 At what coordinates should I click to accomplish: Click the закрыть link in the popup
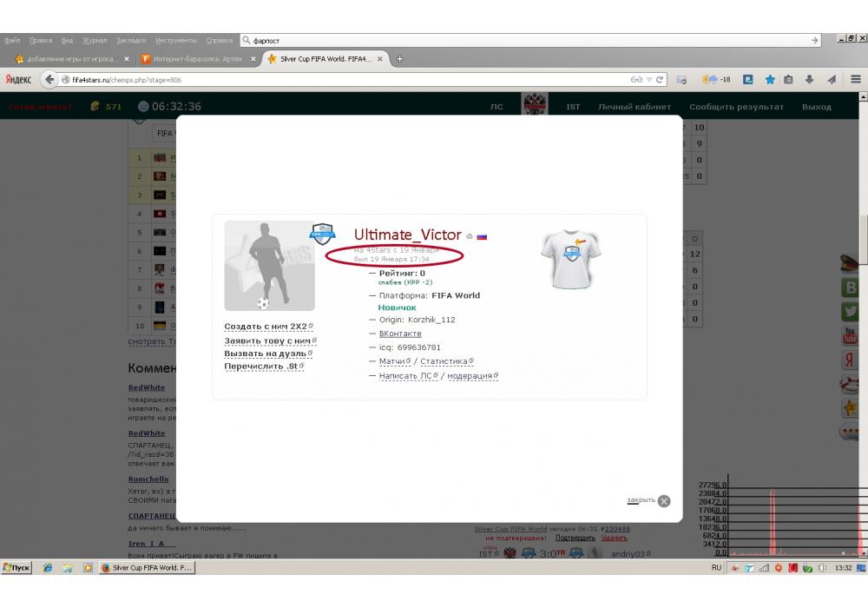click(x=641, y=500)
